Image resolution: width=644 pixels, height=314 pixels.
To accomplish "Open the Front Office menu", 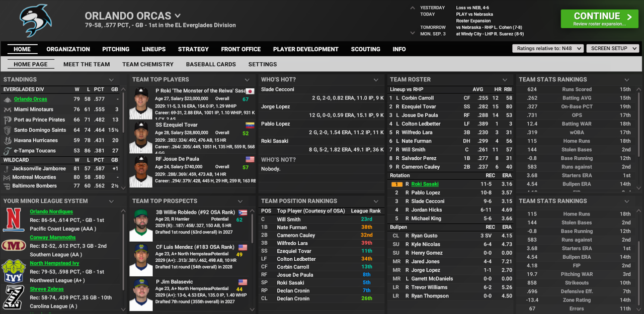I will click(241, 49).
